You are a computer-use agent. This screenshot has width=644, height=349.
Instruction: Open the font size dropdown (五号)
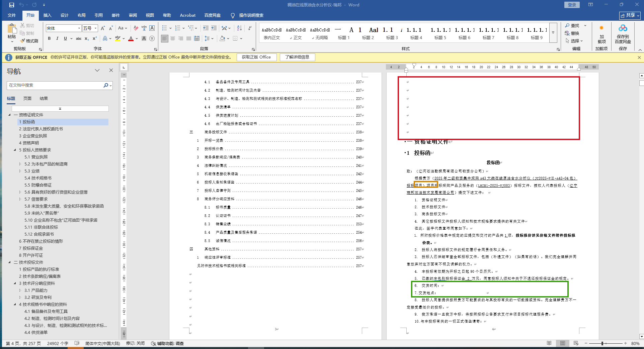click(x=96, y=28)
